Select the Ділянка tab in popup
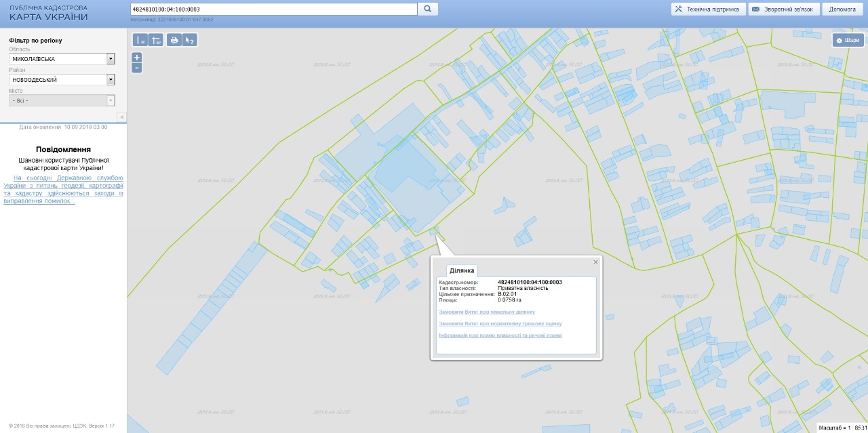 [x=462, y=270]
